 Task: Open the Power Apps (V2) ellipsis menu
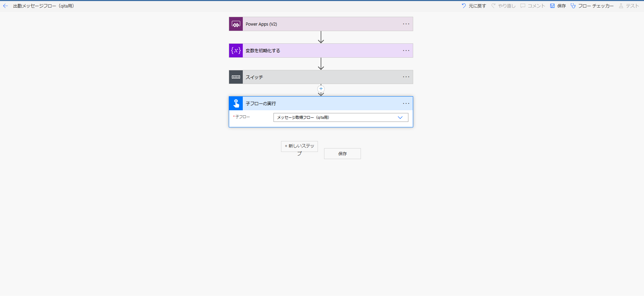tap(406, 24)
